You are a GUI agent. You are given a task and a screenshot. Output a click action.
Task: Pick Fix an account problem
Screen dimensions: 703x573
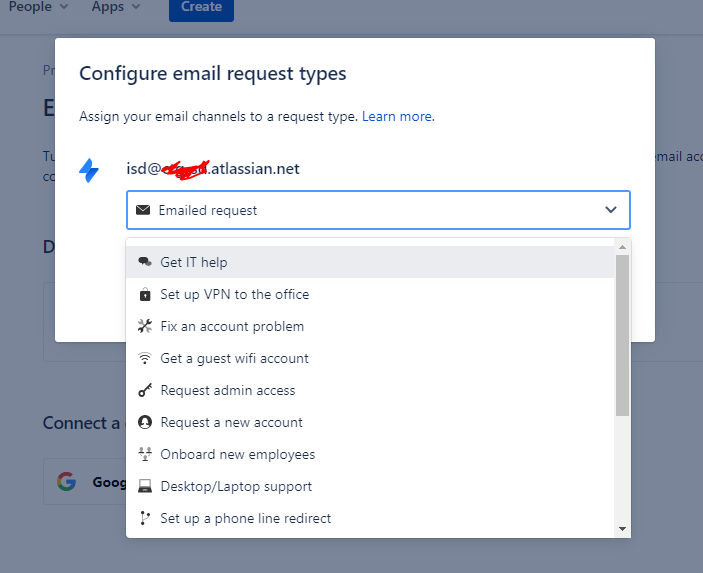[370, 326]
